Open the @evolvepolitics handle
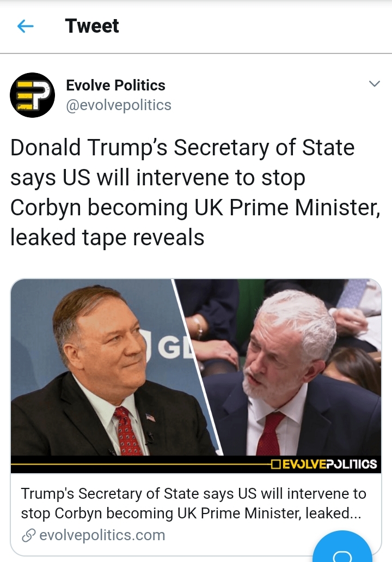This screenshot has width=392, height=562. tap(119, 105)
